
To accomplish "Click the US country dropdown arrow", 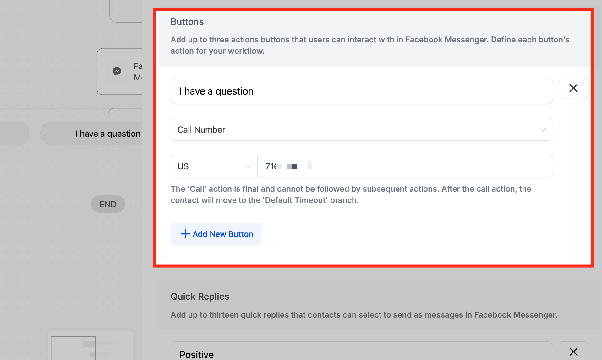I will [248, 166].
